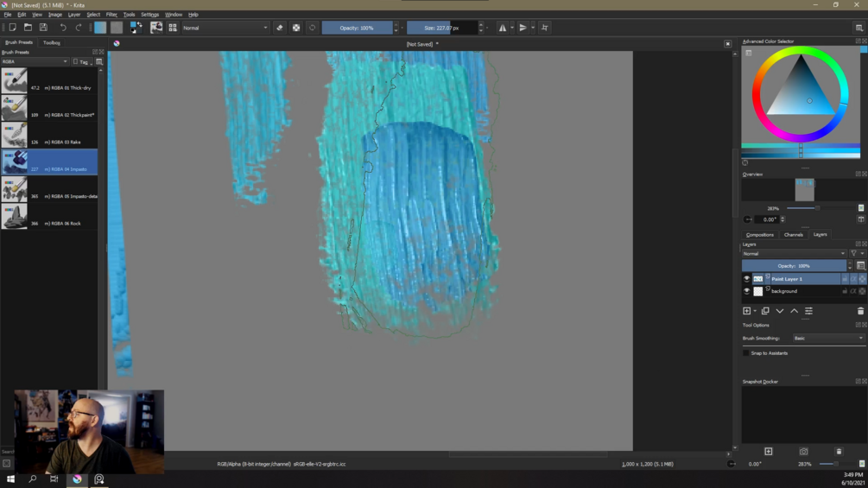Open layer blending mode Normal dropdown
The height and width of the screenshot is (488, 868).
tap(795, 254)
